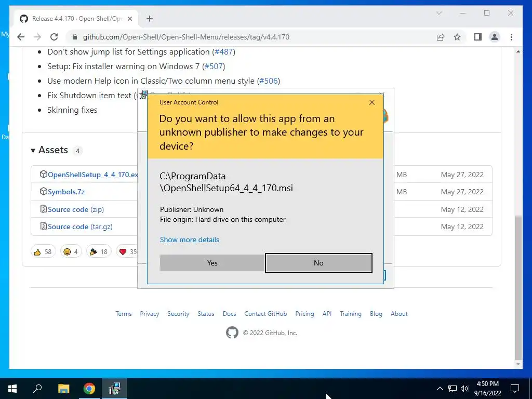Viewport: 532px width, 399px height.
Task: Download OpenShellSetup_4_4_170 exe asset
Action: click(x=92, y=175)
